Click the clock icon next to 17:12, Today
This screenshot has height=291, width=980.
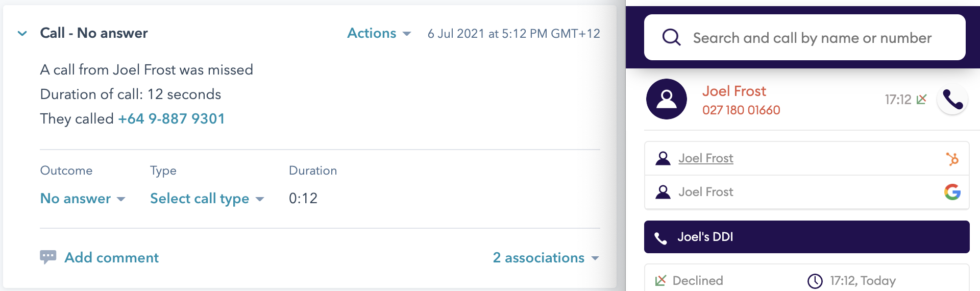815,281
